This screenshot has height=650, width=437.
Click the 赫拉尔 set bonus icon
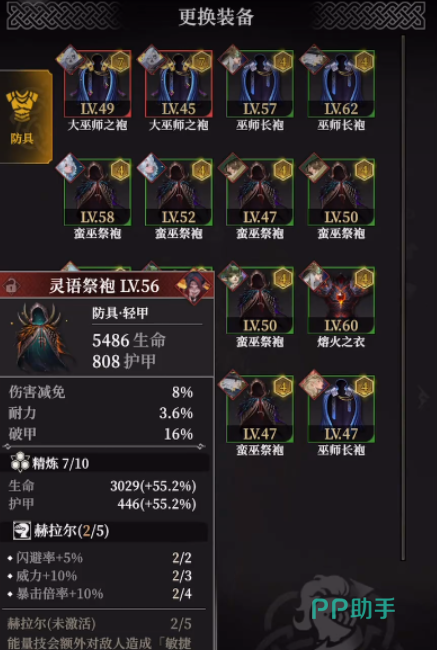click(22, 531)
